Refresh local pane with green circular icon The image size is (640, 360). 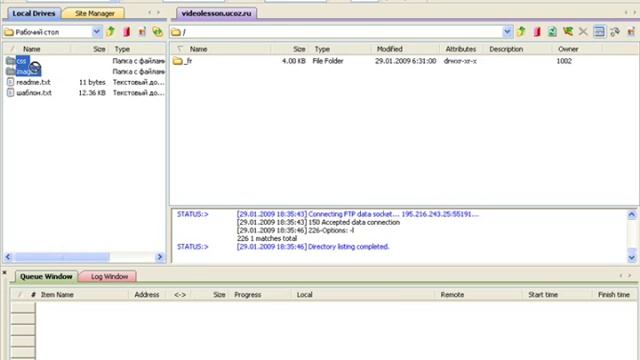pyautogui.click(x=158, y=31)
